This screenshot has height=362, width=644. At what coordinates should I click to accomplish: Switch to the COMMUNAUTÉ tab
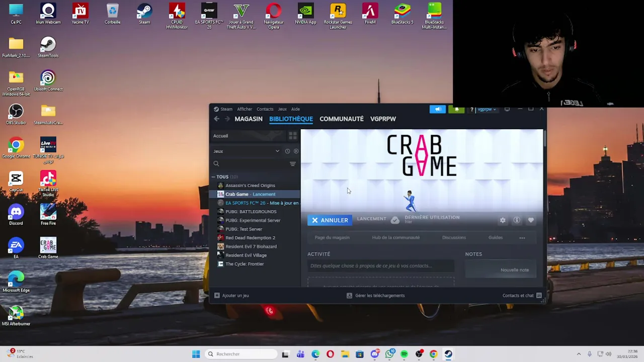pos(342,119)
